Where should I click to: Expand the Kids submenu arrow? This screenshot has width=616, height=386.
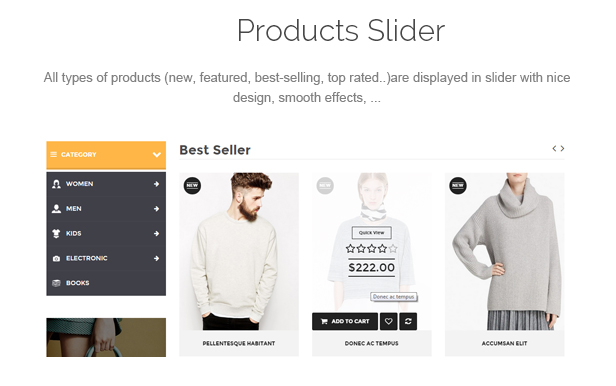click(156, 234)
